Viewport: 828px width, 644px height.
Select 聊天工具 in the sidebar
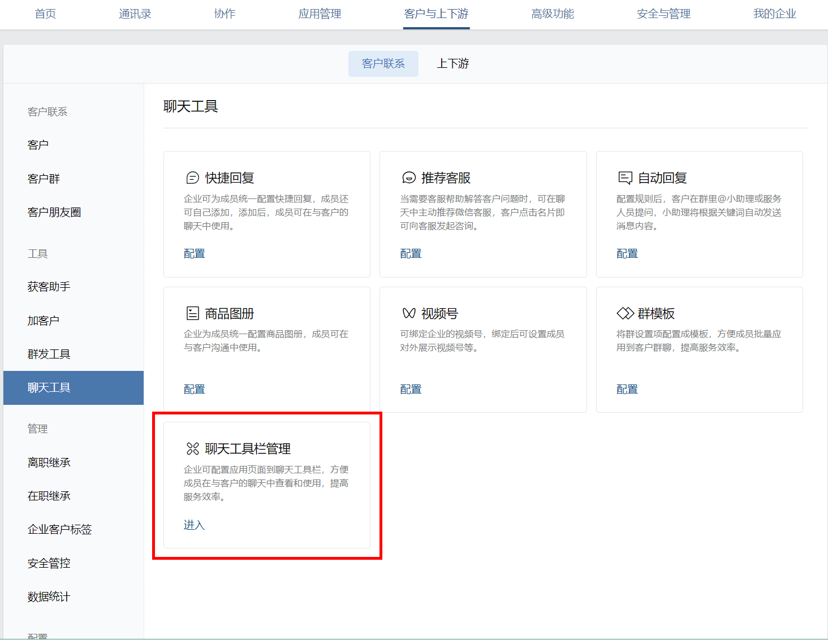pos(74,388)
